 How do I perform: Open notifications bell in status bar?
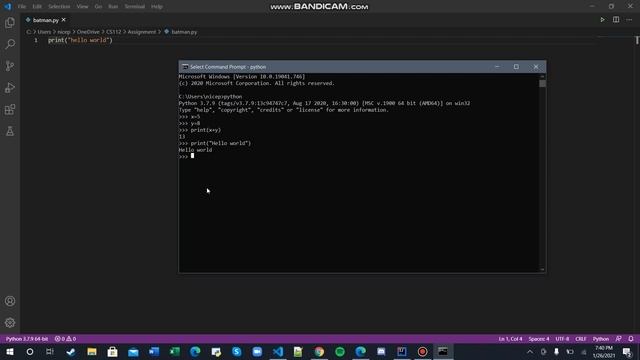pyautogui.click(x=631, y=339)
